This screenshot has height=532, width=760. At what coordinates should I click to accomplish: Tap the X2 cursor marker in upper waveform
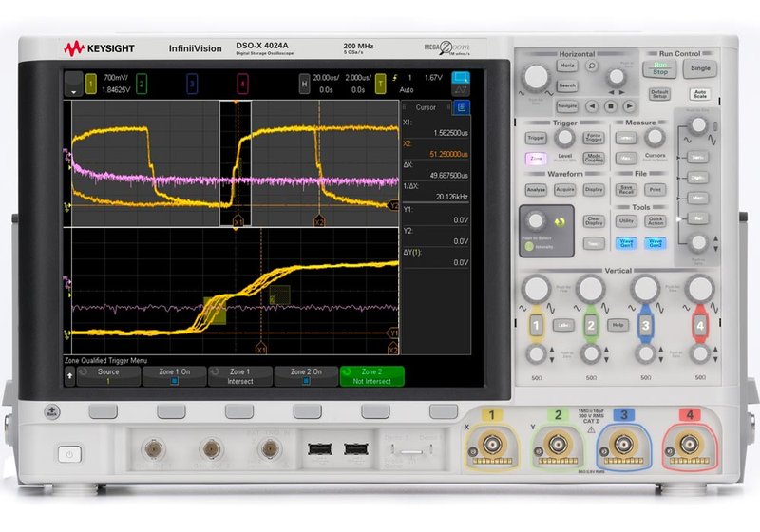(x=319, y=221)
